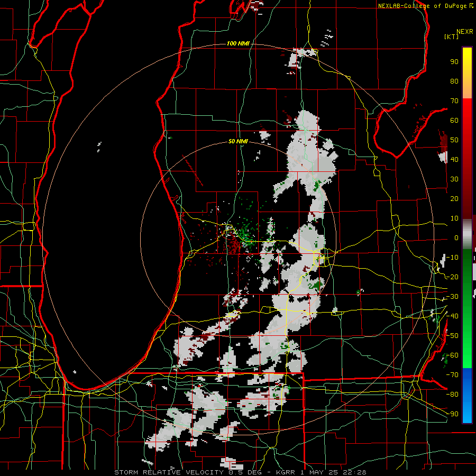Image resolution: width=476 pixels, height=476 pixels.
Task: Click the -70 knot scale label
Action: pos(452,375)
